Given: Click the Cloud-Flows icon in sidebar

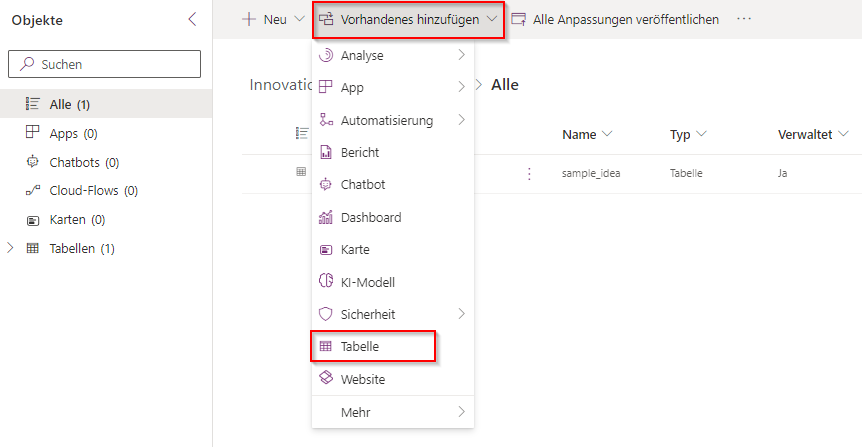Looking at the screenshot, I should [32, 191].
